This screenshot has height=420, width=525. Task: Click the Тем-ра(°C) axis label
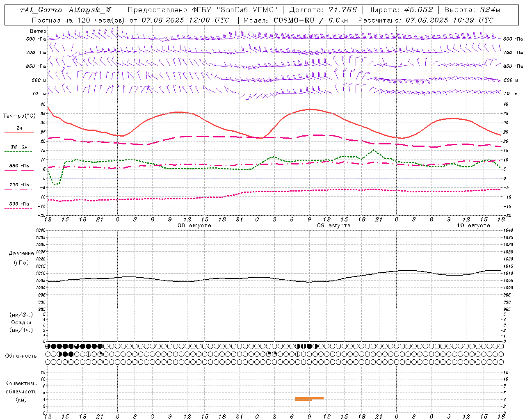(x=19, y=116)
